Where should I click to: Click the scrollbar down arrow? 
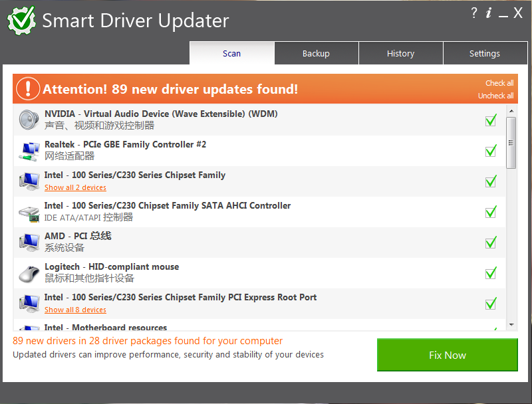(x=511, y=325)
